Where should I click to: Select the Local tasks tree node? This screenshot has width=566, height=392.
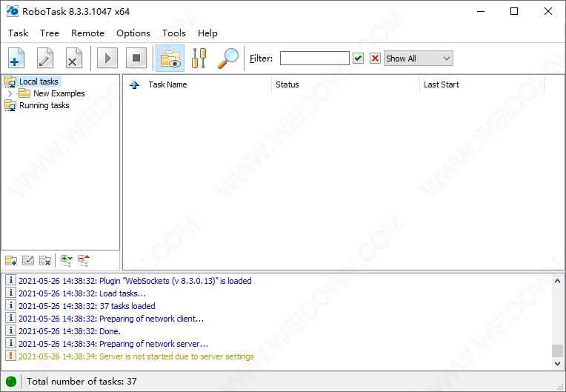[39, 82]
